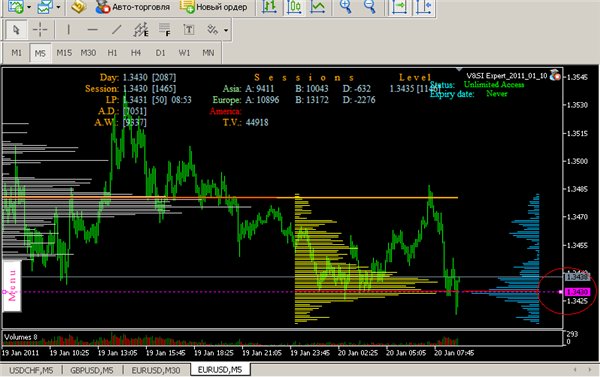Screen dimensions: 600x377
Task: Switch chart to candlestick mode
Action: [x=294, y=7]
